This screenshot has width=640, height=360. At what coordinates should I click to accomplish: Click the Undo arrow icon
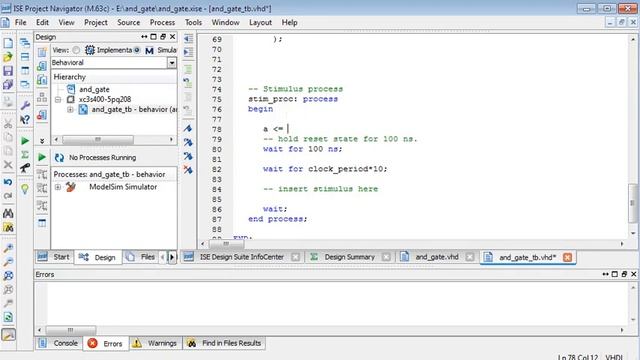pyautogui.click(x=8, y=182)
